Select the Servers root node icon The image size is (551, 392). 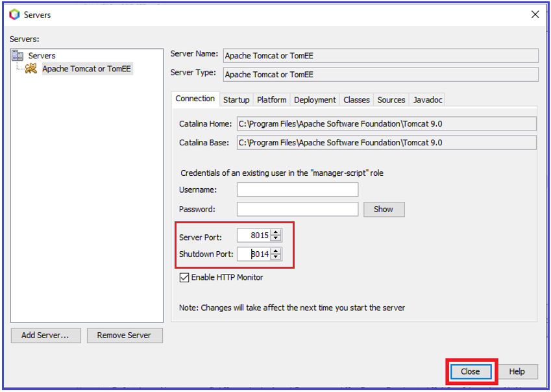click(x=18, y=56)
